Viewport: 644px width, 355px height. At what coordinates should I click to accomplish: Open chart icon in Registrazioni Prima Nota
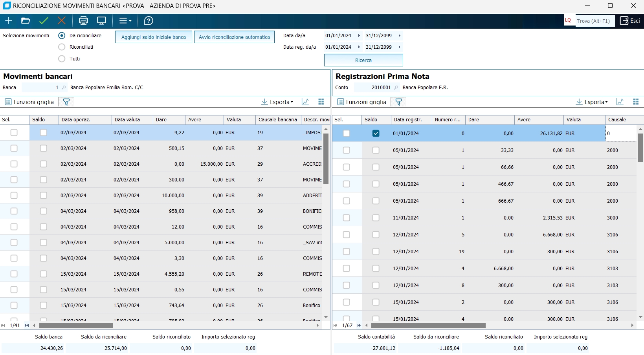(x=620, y=102)
